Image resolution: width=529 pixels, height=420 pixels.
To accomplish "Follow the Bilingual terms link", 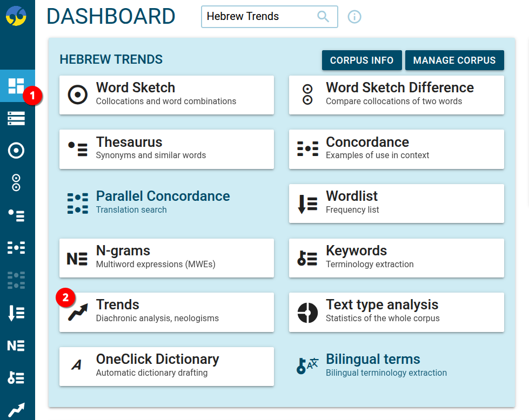I will [x=373, y=359].
